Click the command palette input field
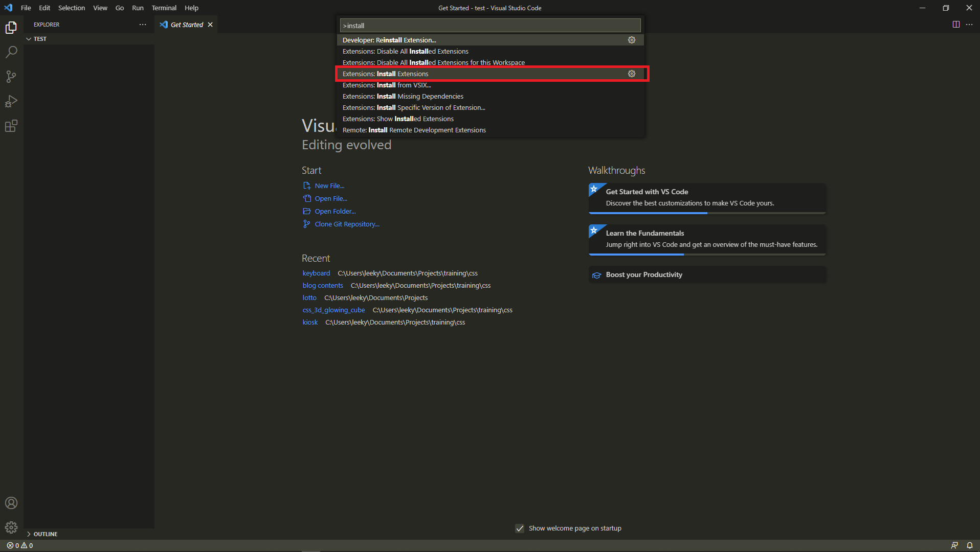 pyautogui.click(x=490, y=26)
